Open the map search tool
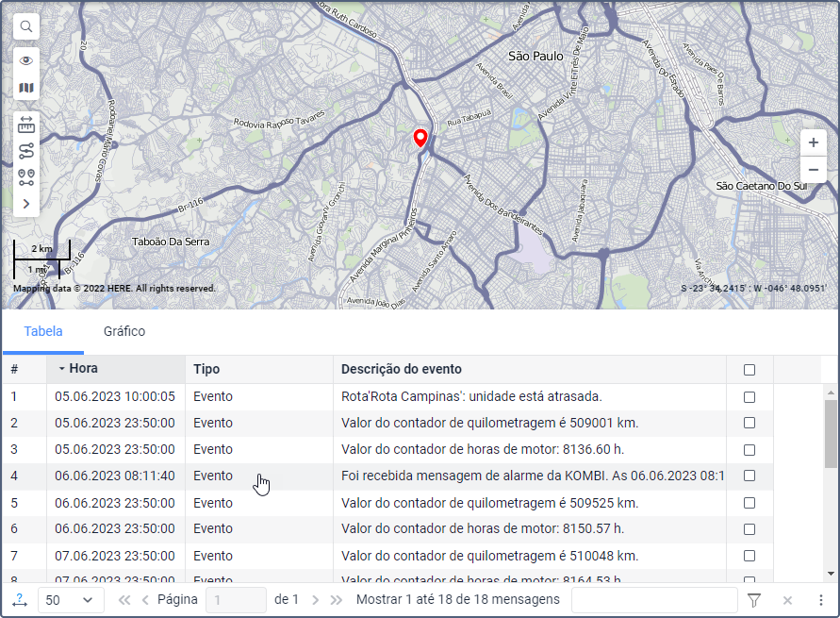 pos(26,26)
